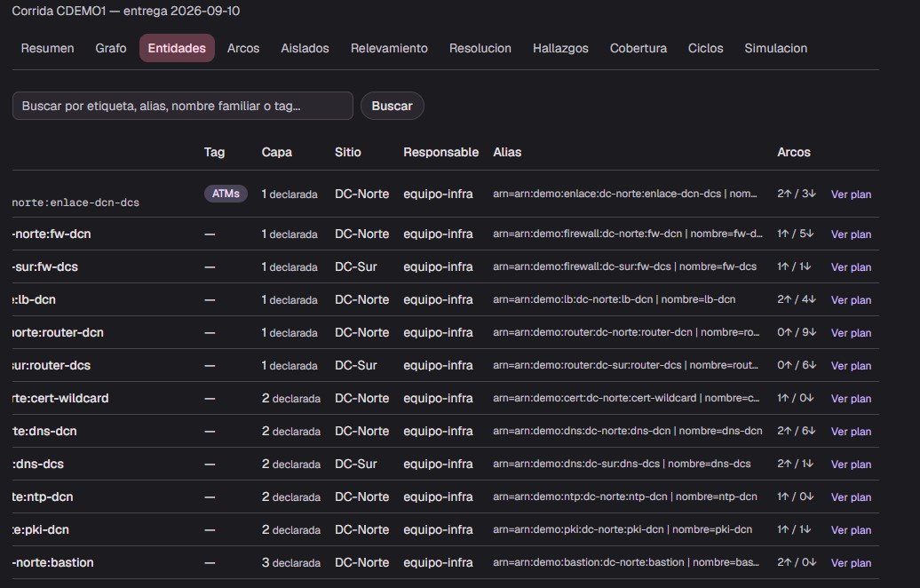Open Ver plan for enlace-dcn-dcs row
This screenshot has width=920, height=588.
pos(851,195)
